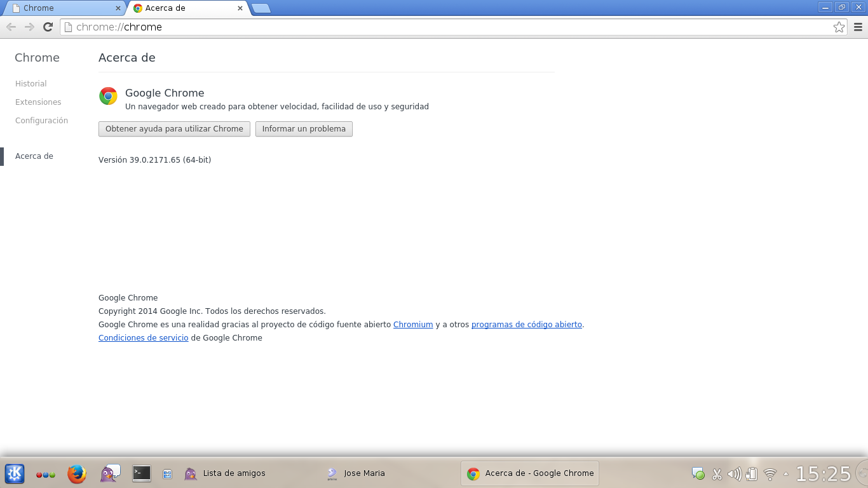
Task: Open 'Condiciones de servicio' link
Action: pos(144,338)
